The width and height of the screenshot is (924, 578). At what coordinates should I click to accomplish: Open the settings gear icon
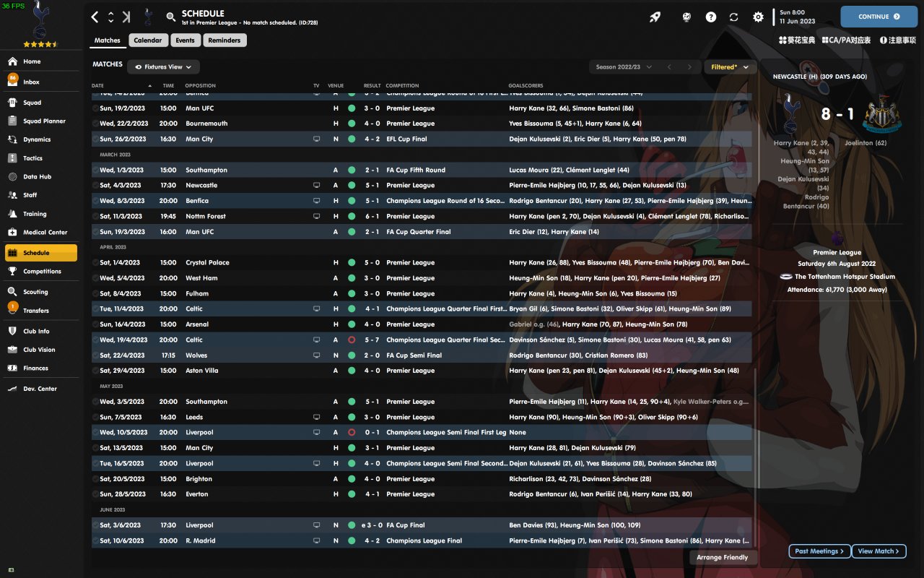(x=758, y=17)
